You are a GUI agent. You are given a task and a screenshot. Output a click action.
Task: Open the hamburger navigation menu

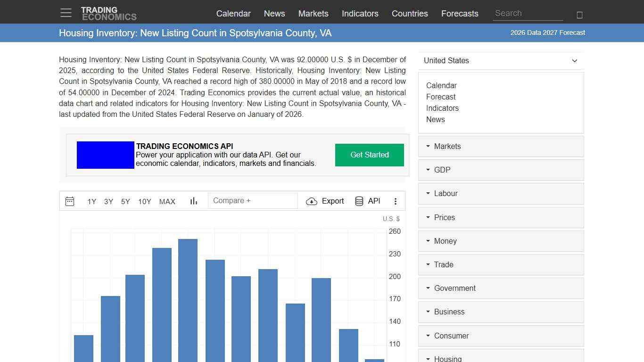66,13
